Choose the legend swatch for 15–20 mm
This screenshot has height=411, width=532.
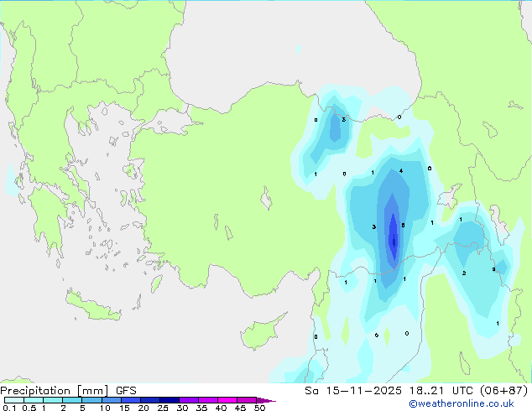pos(130,400)
